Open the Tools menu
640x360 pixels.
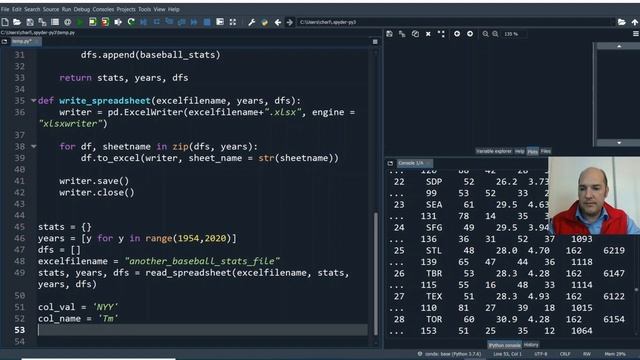tap(144, 9)
